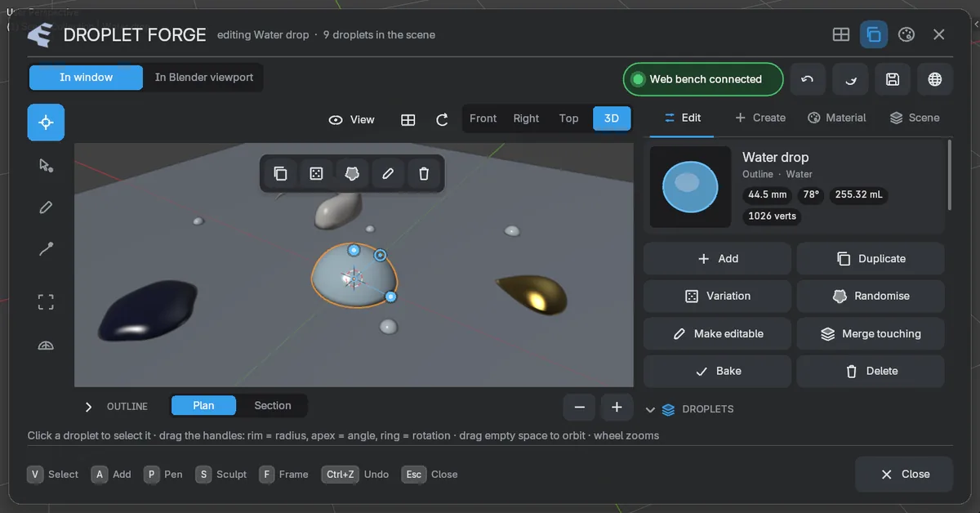The height and width of the screenshot is (513, 980).
Task: Click the Variation button
Action: [717, 296]
